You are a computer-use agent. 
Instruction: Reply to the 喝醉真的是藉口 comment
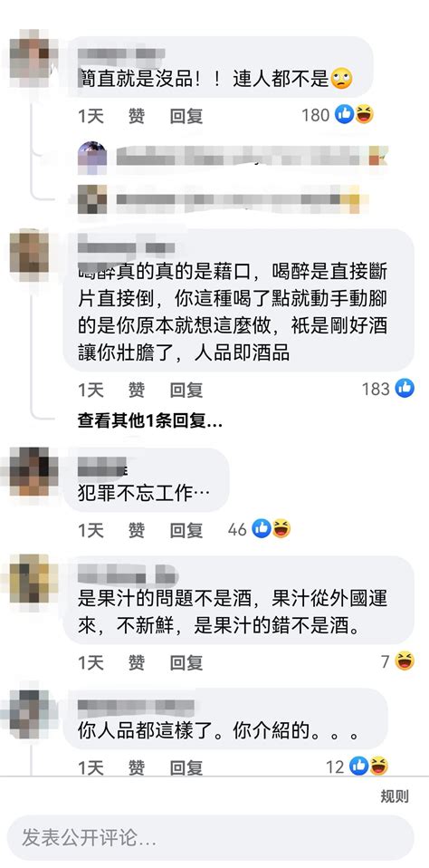coord(186,391)
